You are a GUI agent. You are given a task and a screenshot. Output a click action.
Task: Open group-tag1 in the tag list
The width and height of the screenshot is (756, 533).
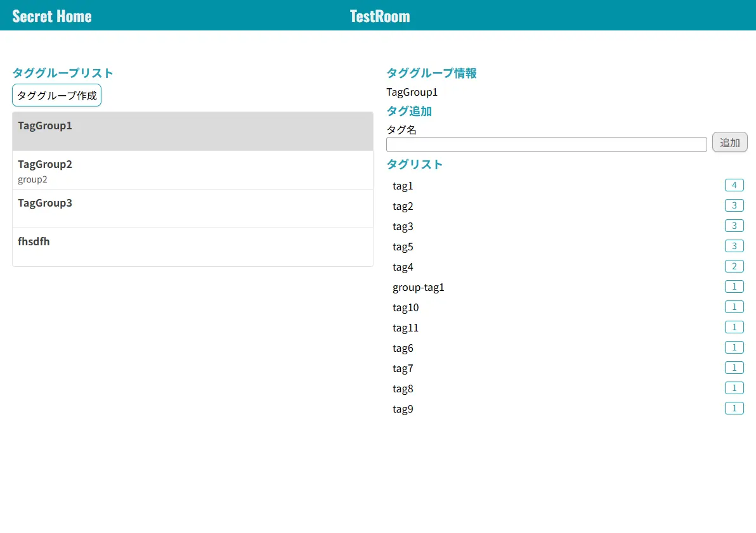419,287
